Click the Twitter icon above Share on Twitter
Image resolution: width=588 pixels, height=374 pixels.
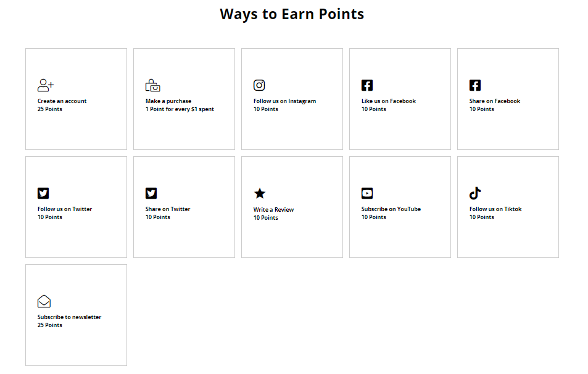[x=151, y=193]
